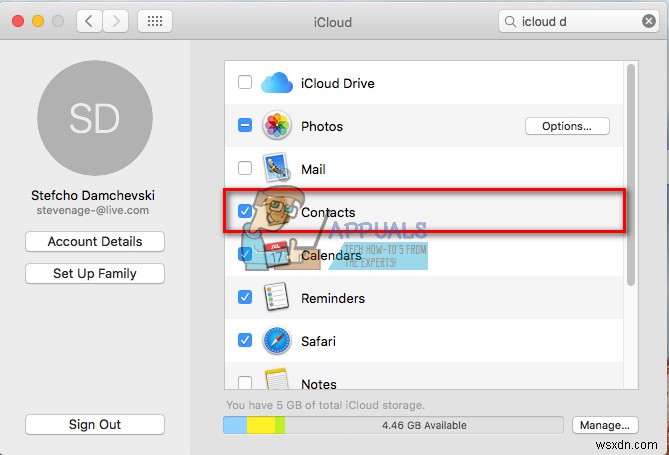Image resolution: width=669 pixels, height=455 pixels.
Task: Click the Notes label
Action: click(x=319, y=384)
